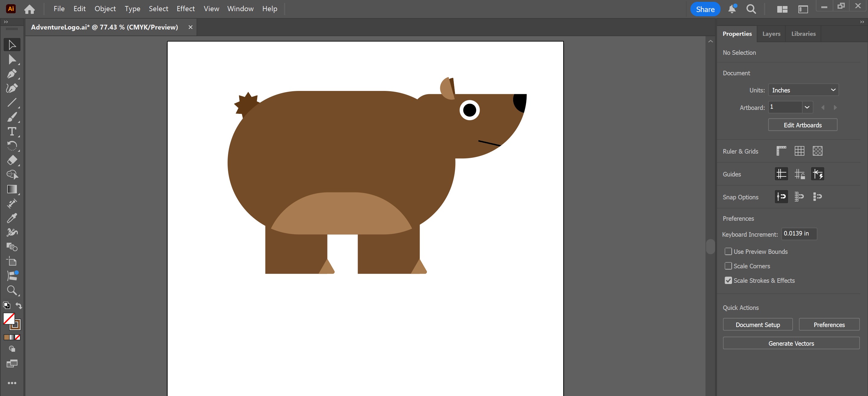Close the AdventureLogo.ai tab
The height and width of the screenshot is (396, 868).
pos(190,27)
